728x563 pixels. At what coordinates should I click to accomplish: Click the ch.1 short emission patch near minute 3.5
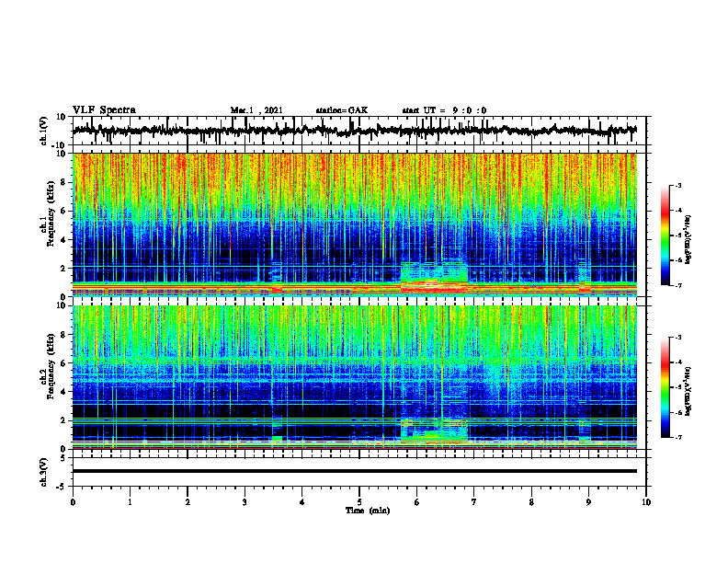tap(277, 279)
